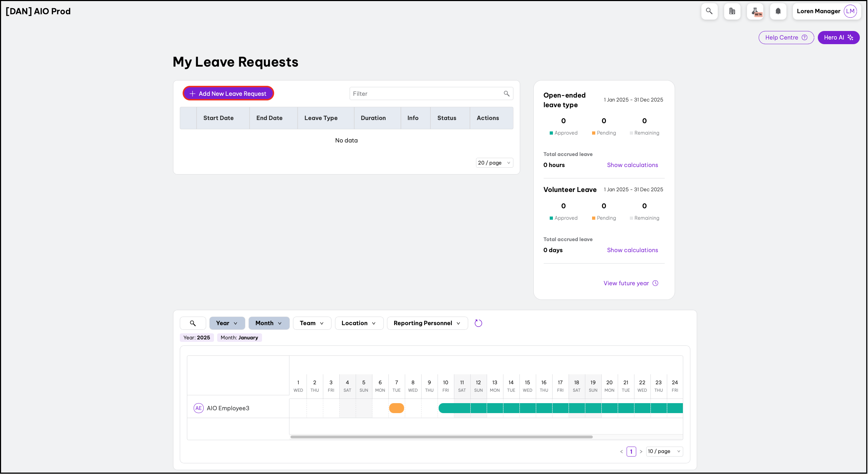
Task: Show calculations for Volunteer Leave
Action: (632, 250)
